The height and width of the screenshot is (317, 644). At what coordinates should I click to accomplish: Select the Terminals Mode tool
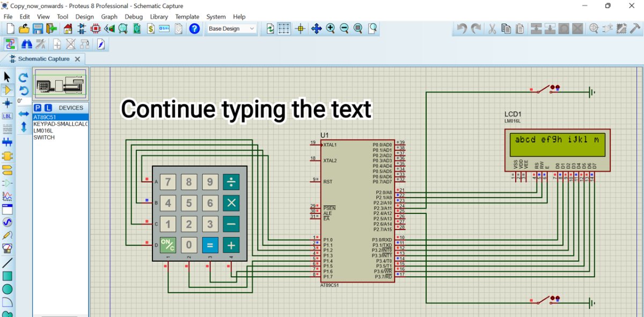point(7,170)
